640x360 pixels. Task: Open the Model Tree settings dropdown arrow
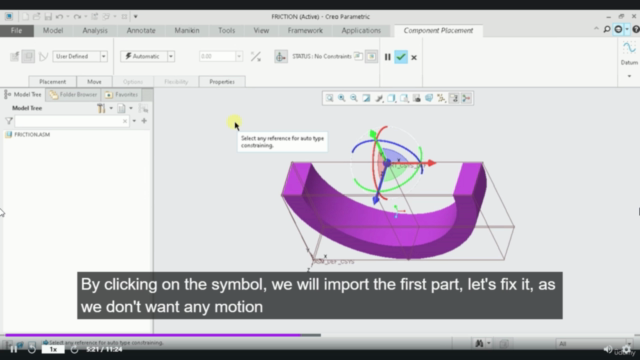pos(111,108)
